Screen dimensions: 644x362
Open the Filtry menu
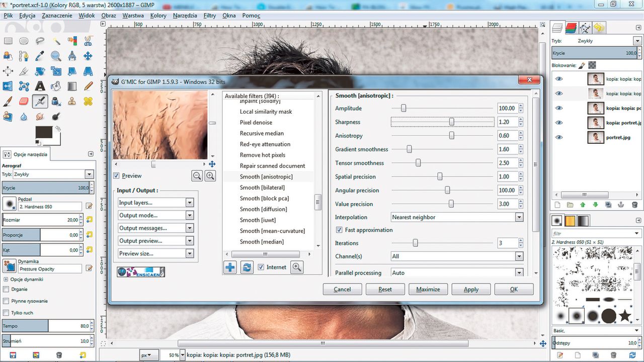pyautogui.click(x=210, y=16)
